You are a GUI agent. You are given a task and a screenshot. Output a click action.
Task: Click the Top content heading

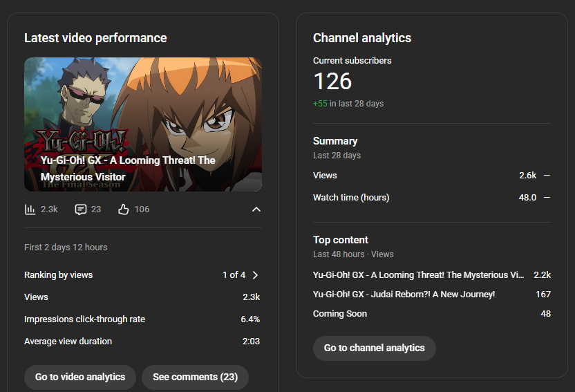pos(340,240)
